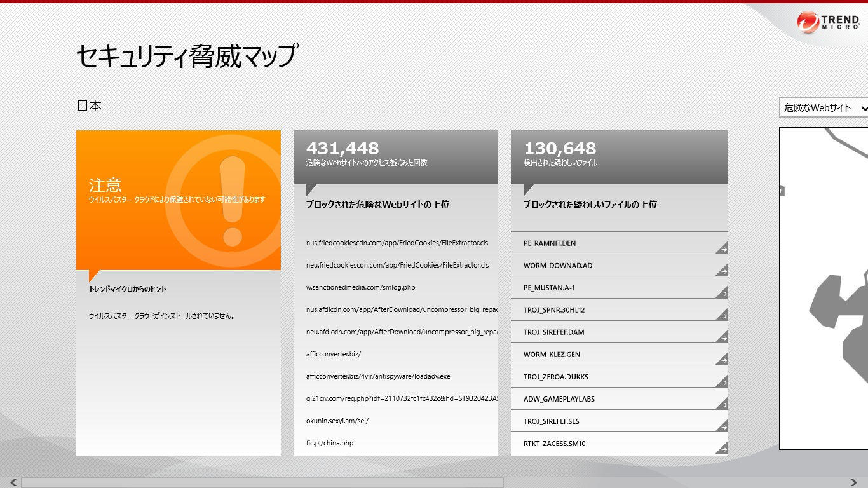
Task: Click the fic.pl/china.php URL entry
Action: pos(330,443)
